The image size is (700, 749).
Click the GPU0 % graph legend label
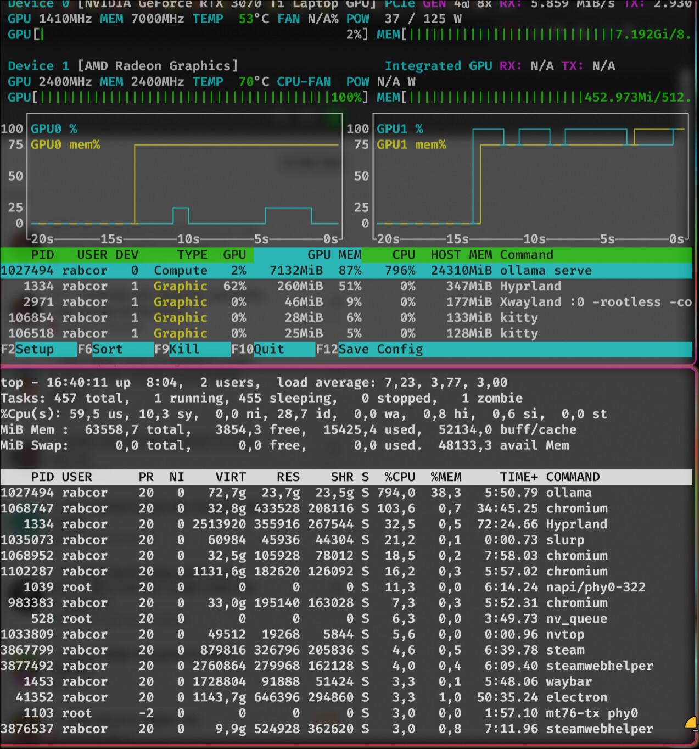click(54, 129)
